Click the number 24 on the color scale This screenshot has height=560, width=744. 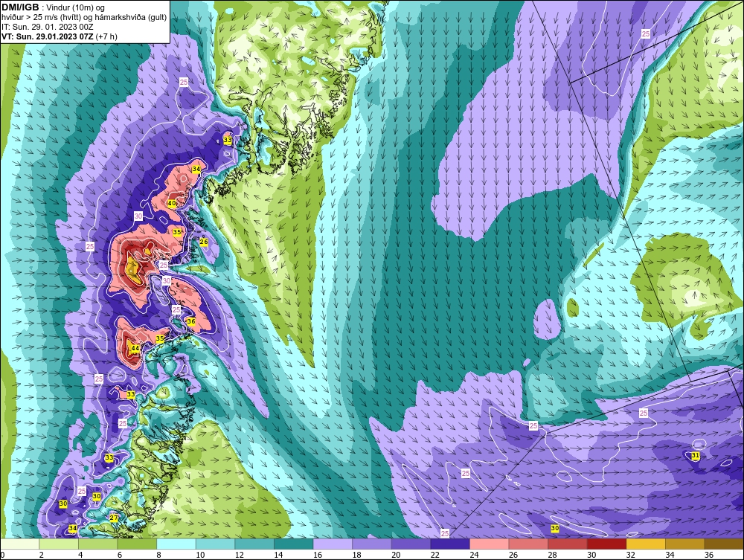click(474, 555)
